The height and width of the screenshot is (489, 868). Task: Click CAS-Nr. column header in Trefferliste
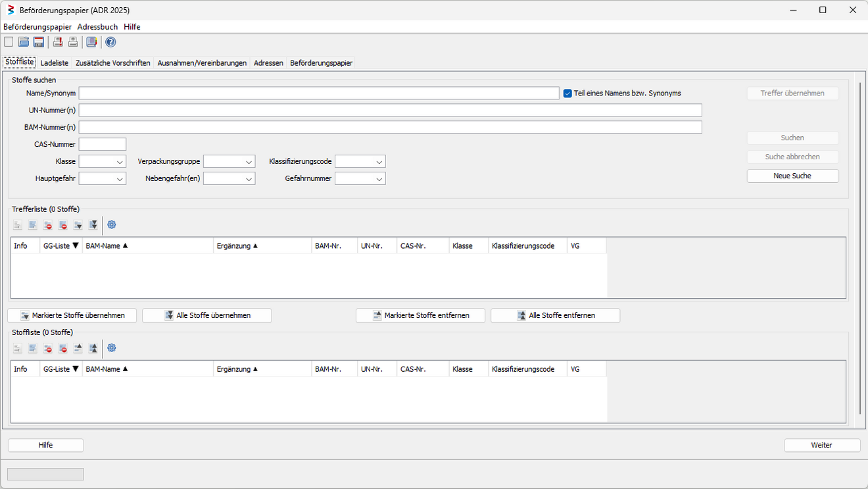coord(423,246)
